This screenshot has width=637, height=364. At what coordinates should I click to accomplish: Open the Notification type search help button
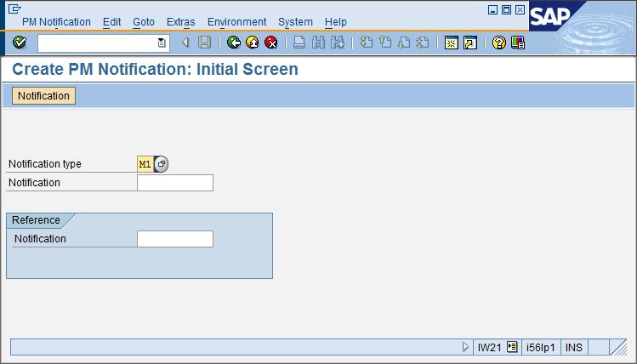click(162, 164)
